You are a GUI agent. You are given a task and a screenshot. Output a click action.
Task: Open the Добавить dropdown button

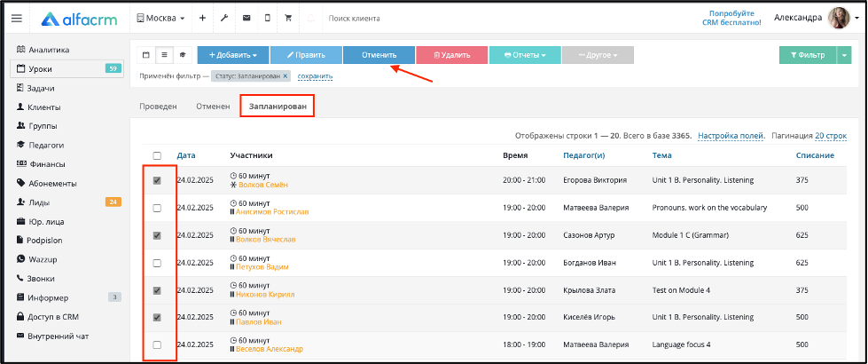click(x=233, y=55)
